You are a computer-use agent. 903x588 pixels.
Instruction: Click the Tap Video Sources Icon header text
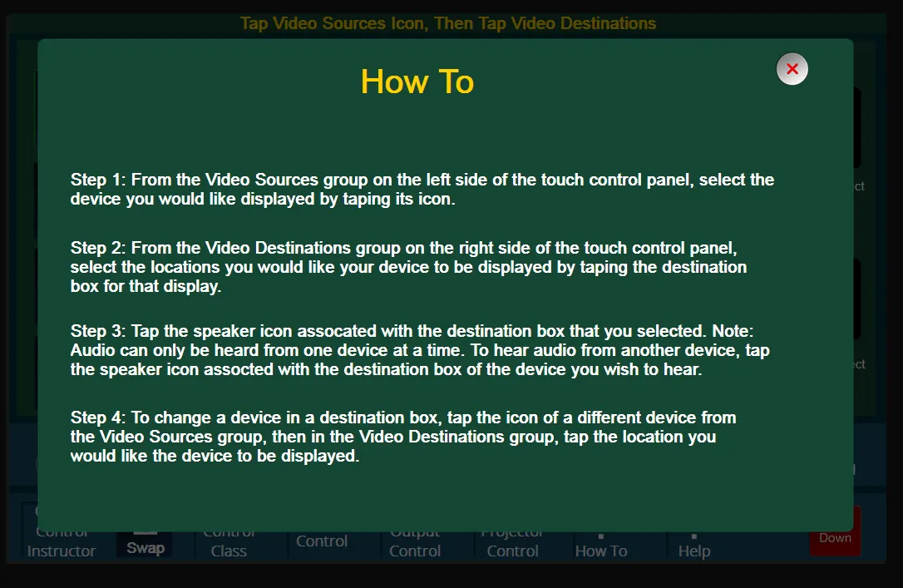pyautogui.click(x=447, y=23)
